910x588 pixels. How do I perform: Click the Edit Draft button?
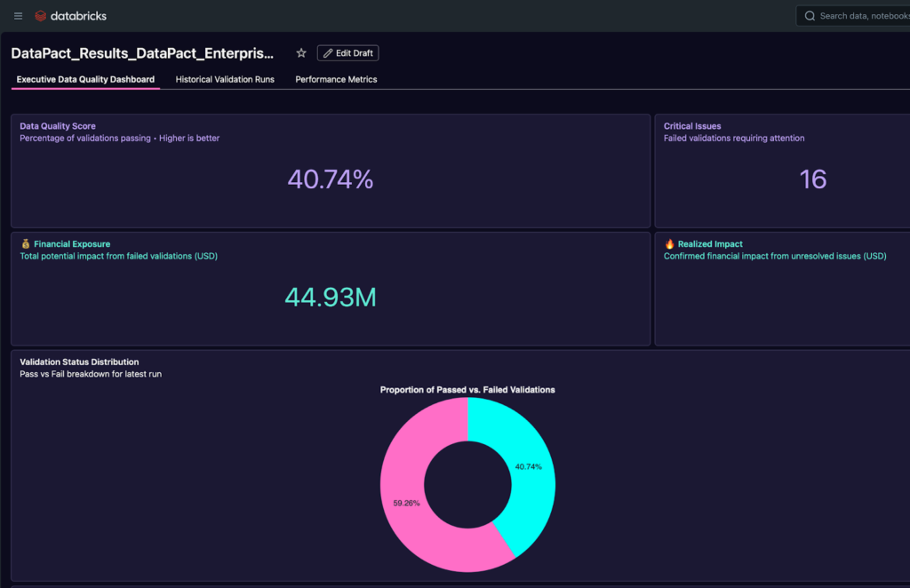[x=347, y=52]
